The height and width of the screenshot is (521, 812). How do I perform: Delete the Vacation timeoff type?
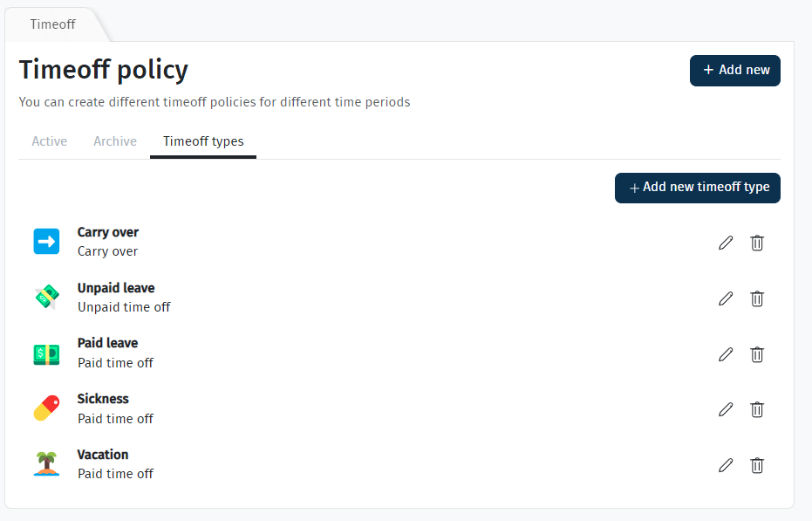756,465
